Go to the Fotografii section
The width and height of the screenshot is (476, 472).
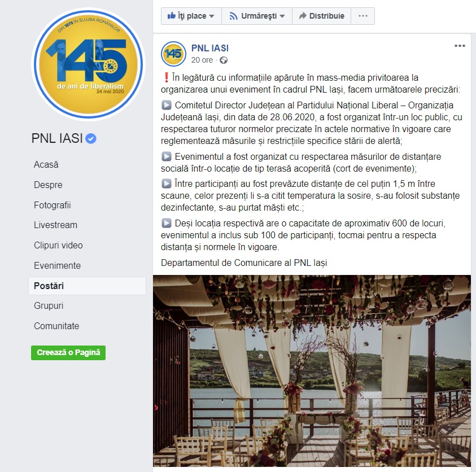click(52, 205)
